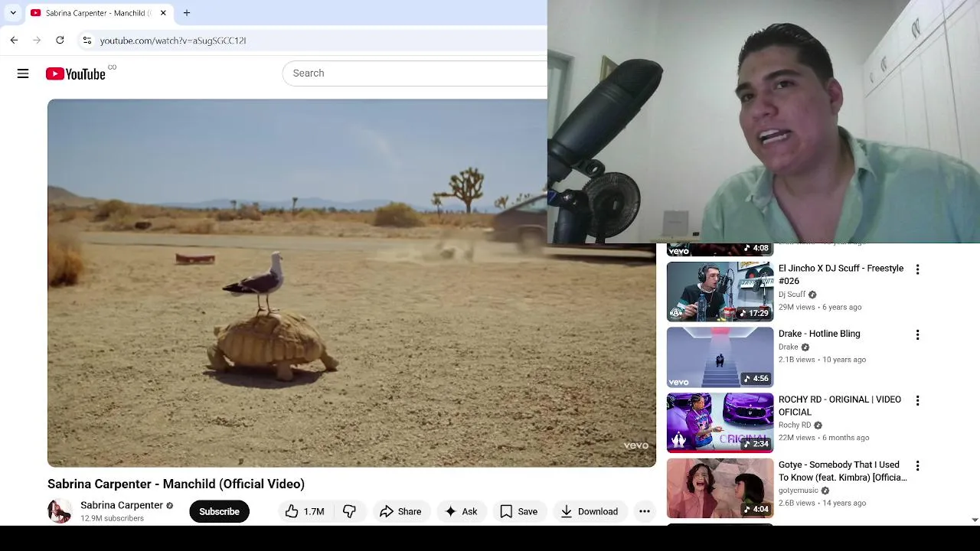Select the Sabrina Carpenter - Manchild tab
This screenshot has height=551, width=980.
pos(100,13)
